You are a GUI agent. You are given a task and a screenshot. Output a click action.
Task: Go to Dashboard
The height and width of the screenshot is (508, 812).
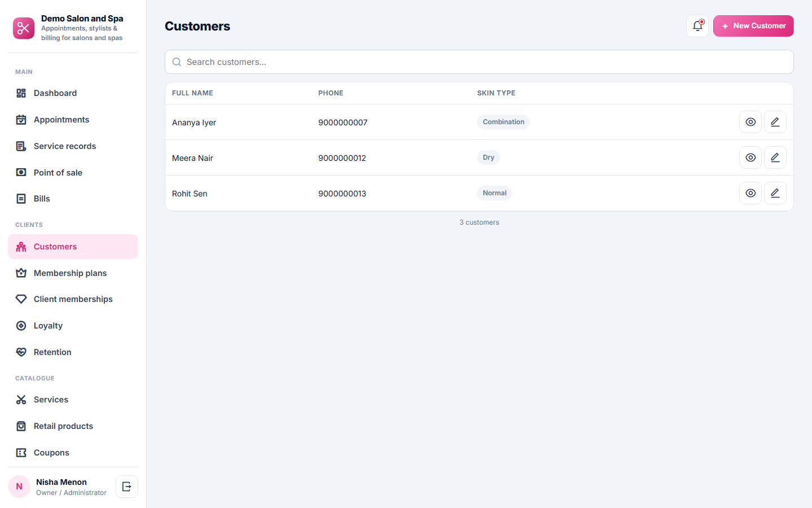point(73,93)
